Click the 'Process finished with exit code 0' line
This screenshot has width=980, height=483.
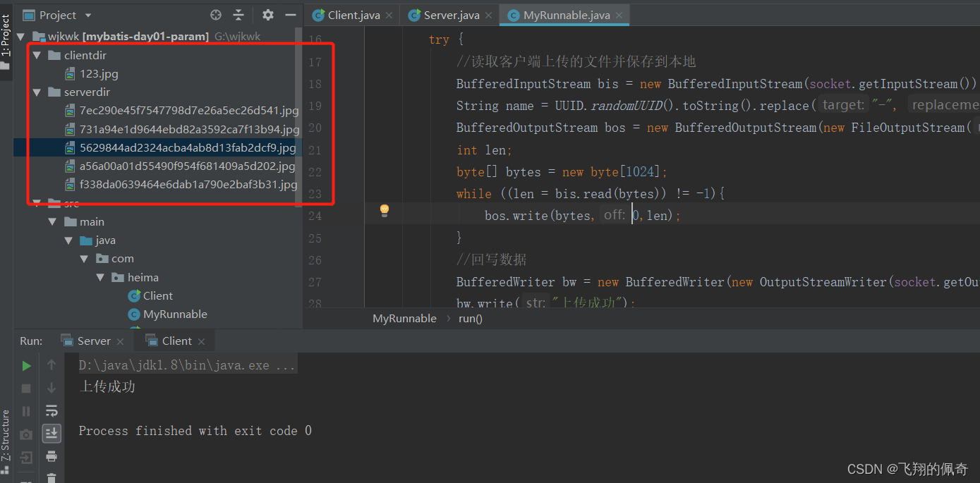point(195,431)
